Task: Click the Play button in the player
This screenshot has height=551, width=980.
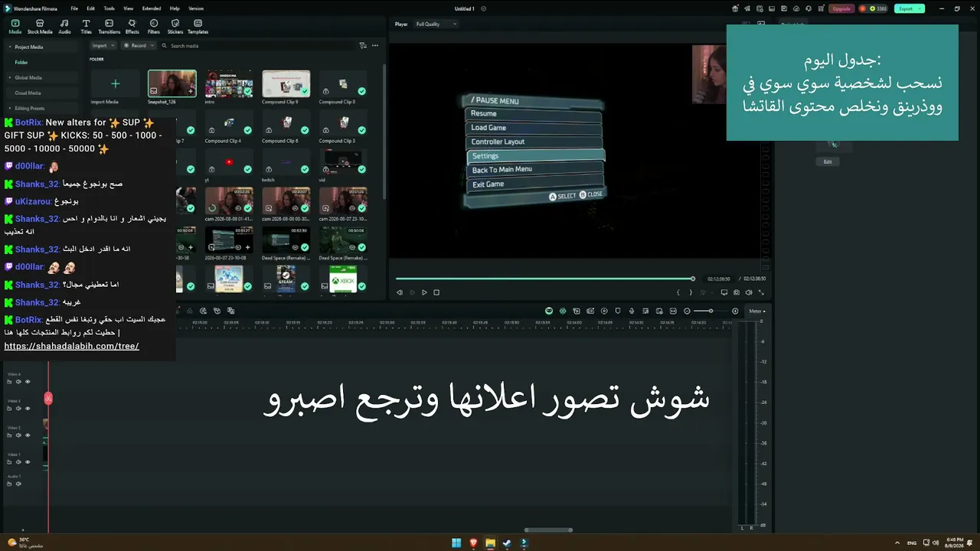Action: coord(424,292)
